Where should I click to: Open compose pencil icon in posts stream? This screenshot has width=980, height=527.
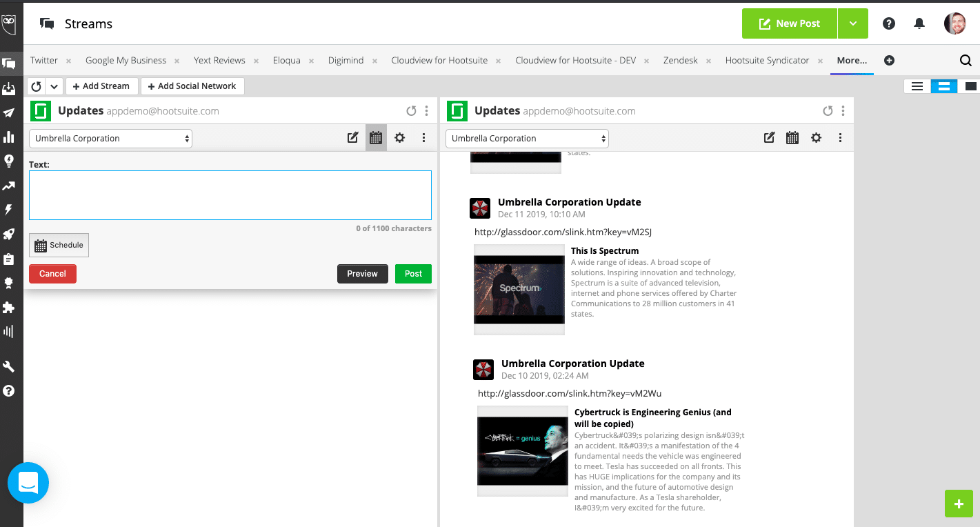769,138
